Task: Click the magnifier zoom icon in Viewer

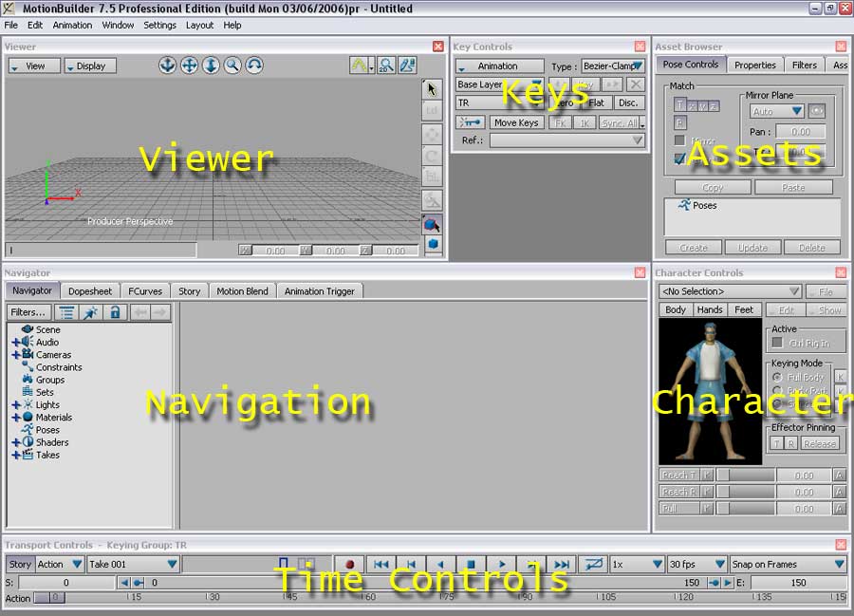Action: tap(232, 65)
